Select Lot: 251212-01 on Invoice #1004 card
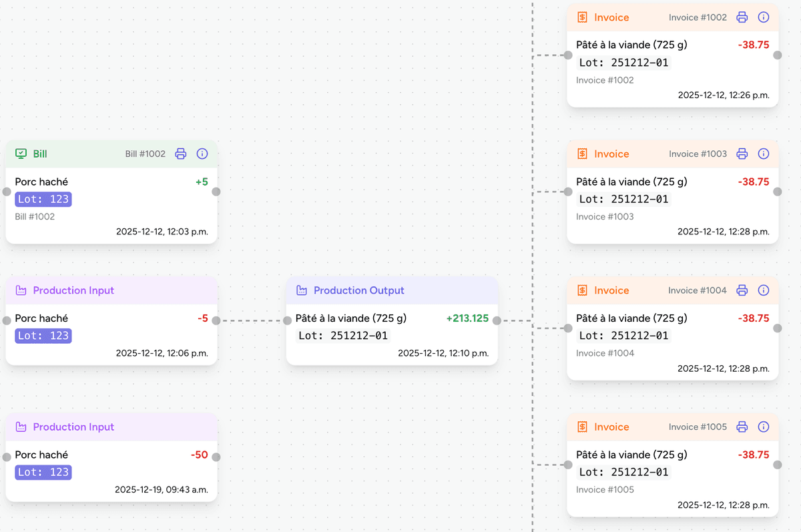The image size is (801, 532). (x=623, y=336)
